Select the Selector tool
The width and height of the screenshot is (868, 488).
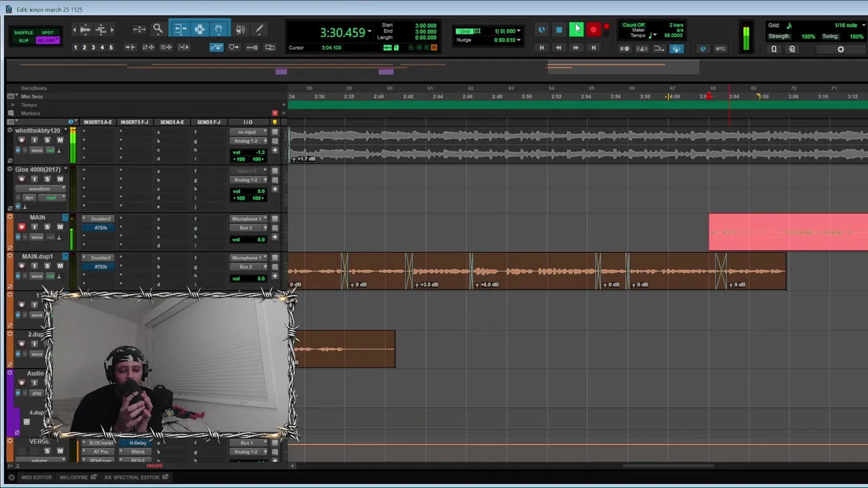199,29
